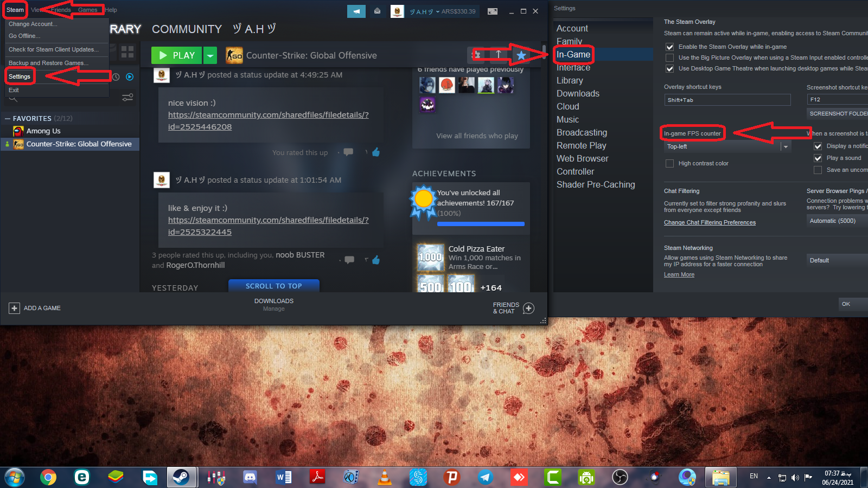
Task: Toggle Display a notification screenshot checkbox
Action: point(818,146)
